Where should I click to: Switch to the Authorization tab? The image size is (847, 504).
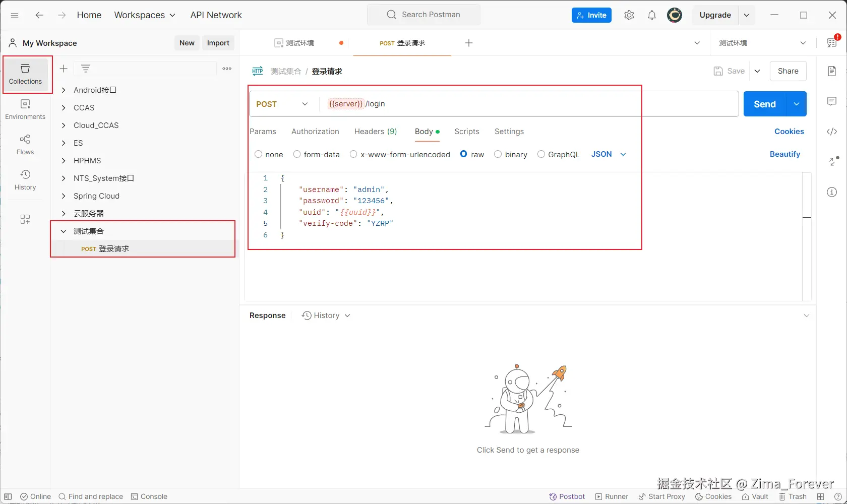tap(315, 132)
